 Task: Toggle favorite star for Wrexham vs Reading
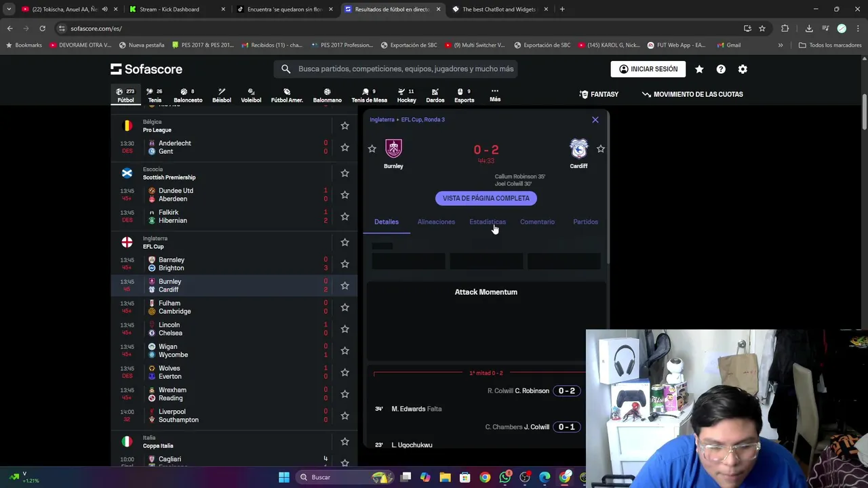click(x=344, y=394)
